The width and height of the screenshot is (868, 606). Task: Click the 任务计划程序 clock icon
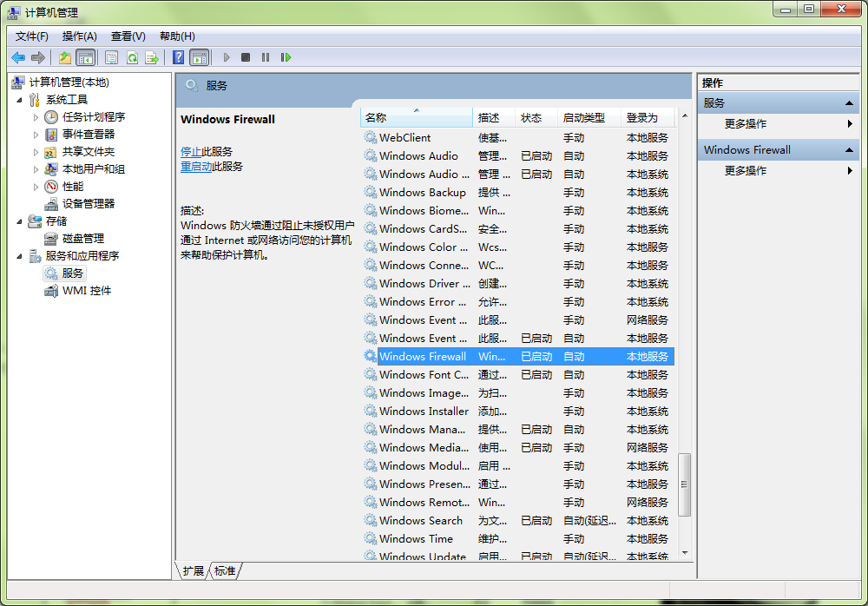51,117
